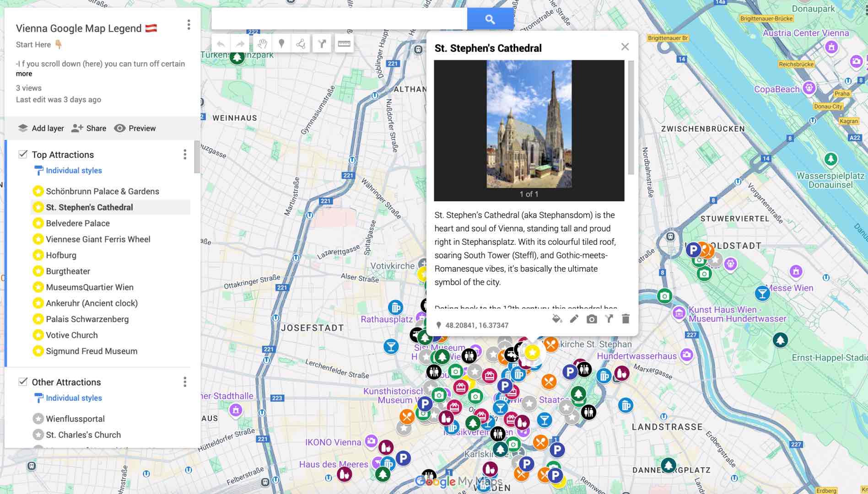Uncheck the Top Attractions layer checkbox
The width and height of the screenshot is (868, 494).
pos(23,154)
